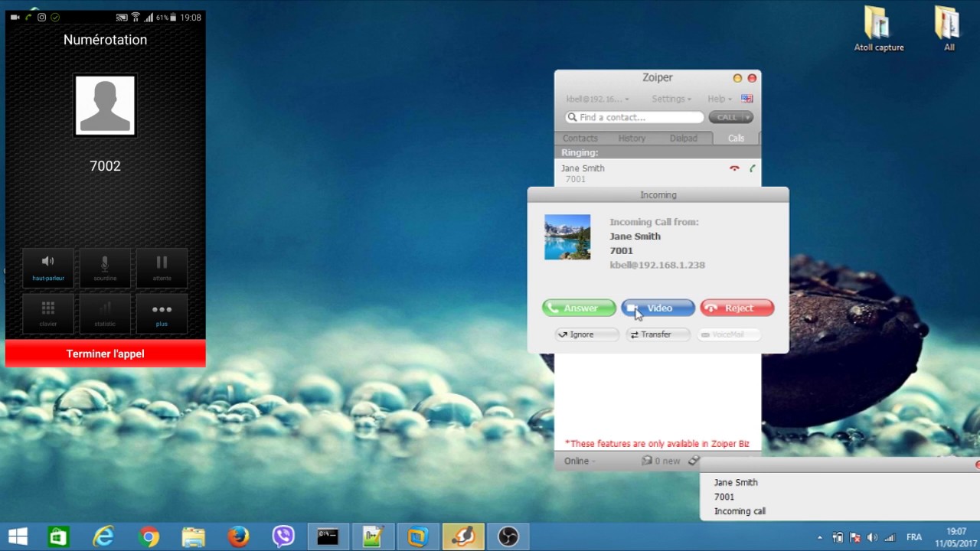Expand the kbell@192.16... account dropdown

[597, 99]
